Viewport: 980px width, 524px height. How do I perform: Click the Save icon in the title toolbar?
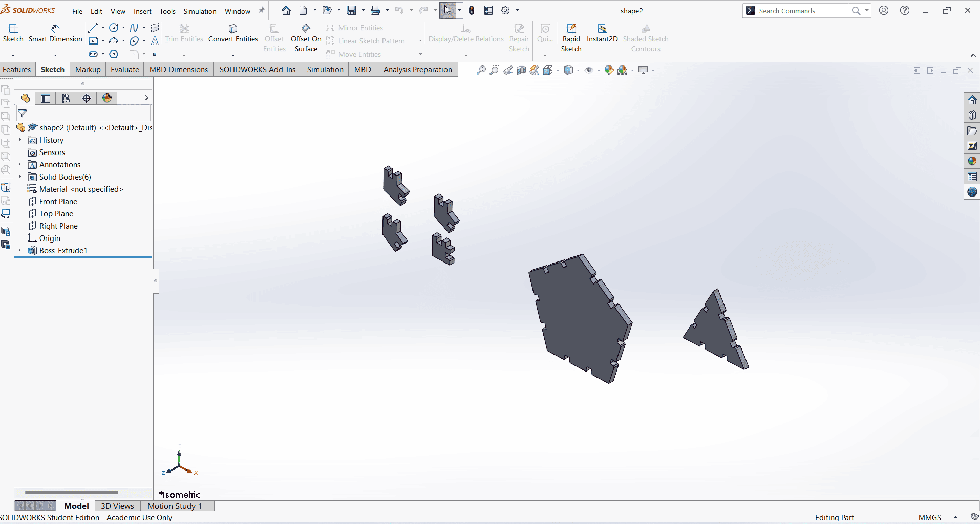point(351,10)
